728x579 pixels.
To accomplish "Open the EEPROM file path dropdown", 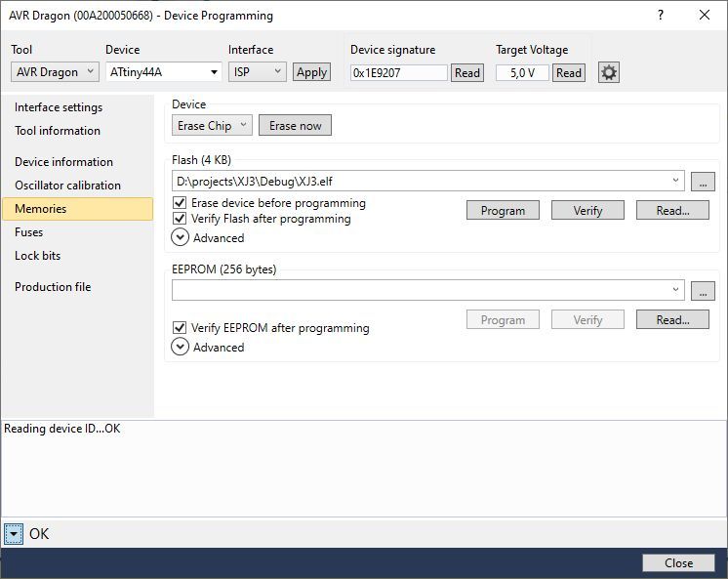I will tap(675, 290).
